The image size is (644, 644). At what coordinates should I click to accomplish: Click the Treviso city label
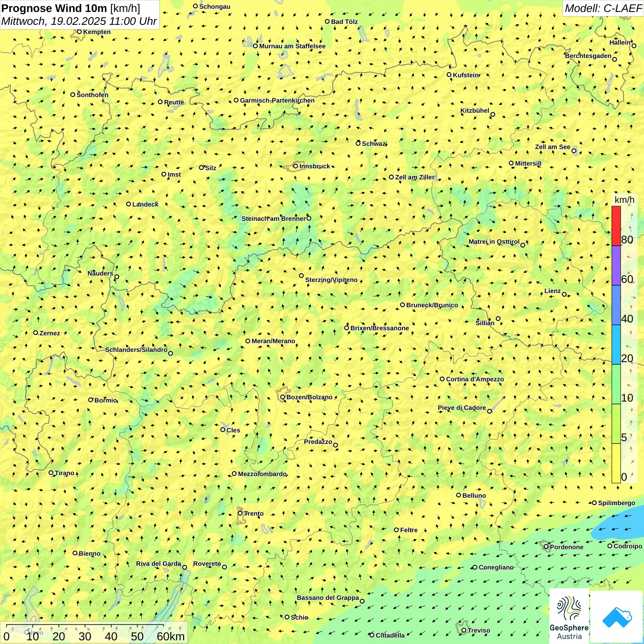point(478,630)
